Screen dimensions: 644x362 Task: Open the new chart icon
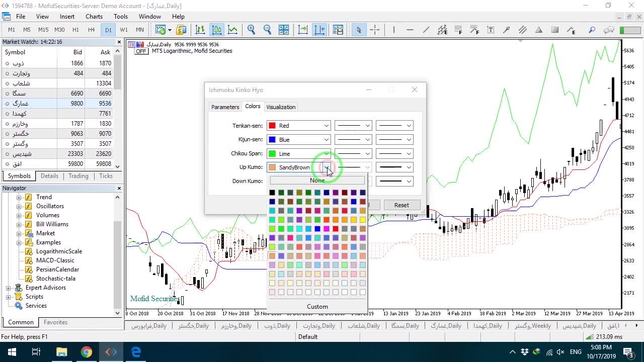pos(161,30)
